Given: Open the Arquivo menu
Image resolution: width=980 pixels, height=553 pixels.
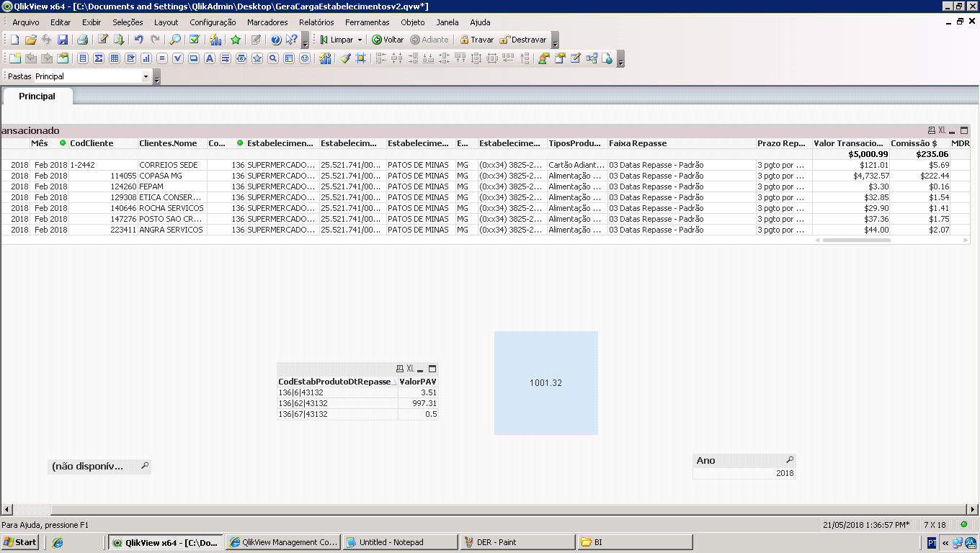Looking at the screenshot, I should pyautogui.click(x=26, y=22).
